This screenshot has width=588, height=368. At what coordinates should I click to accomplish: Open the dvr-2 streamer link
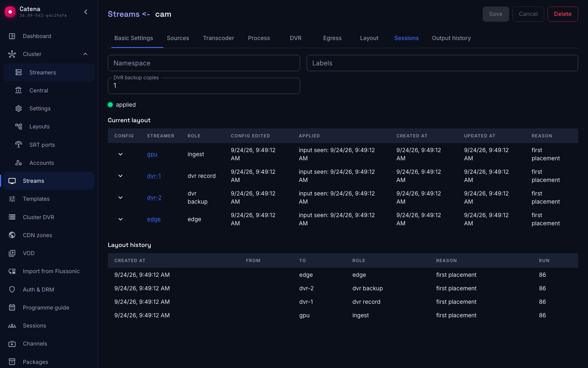click(x=154, y=197)
